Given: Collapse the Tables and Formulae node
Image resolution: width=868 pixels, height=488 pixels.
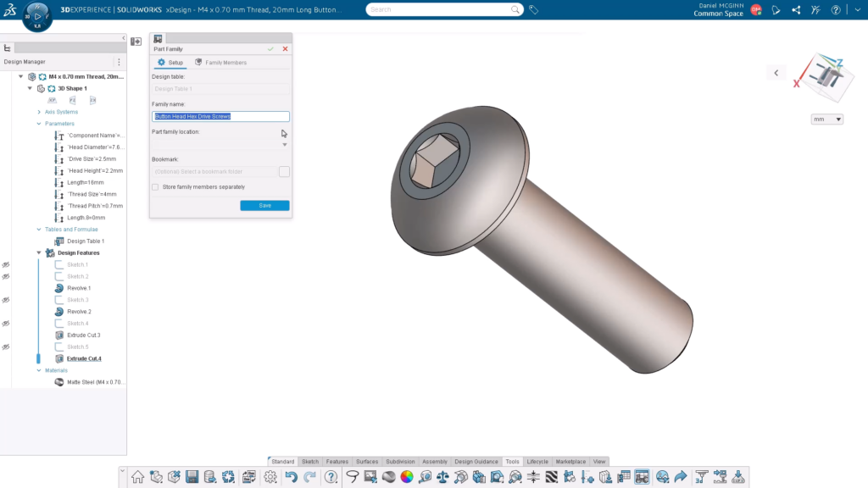Looking at the screenshot, I should pyautogui.click(x=39, y=229).
